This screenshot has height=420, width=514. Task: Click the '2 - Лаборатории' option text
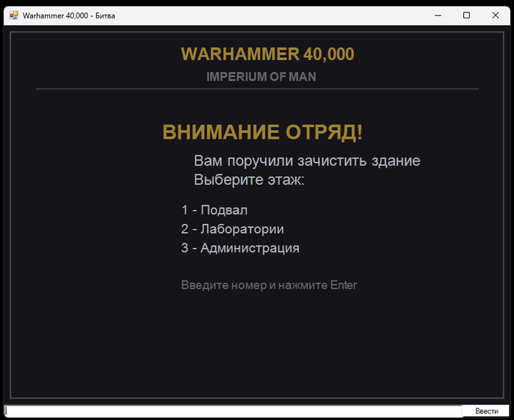[x=233, y=229]
